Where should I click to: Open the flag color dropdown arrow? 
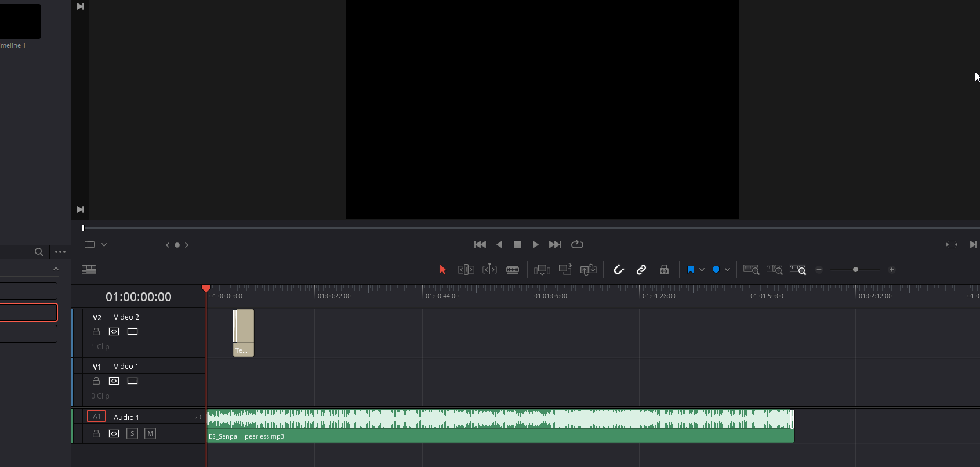702,270
